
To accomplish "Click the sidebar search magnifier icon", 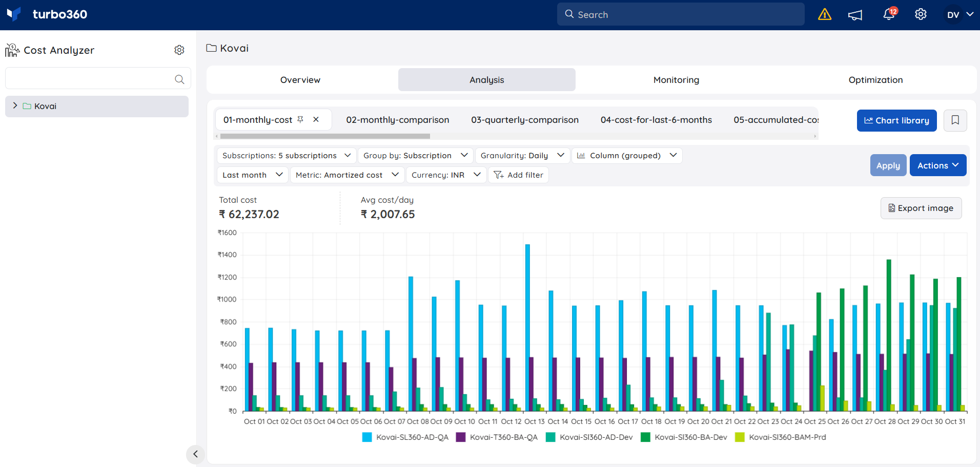I will pos(179,79).
